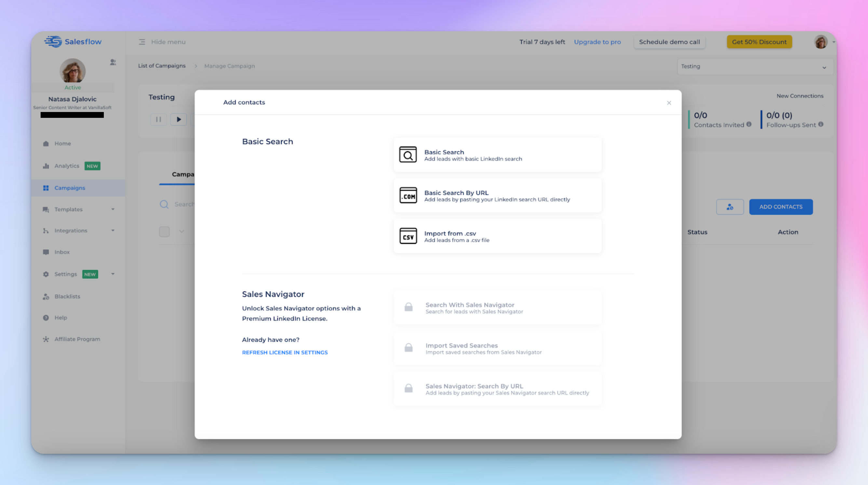The height and width of the screenshot is (485, 868).
Task: Open the Testing campaign dropdown
Action: [x=755, y=67]
